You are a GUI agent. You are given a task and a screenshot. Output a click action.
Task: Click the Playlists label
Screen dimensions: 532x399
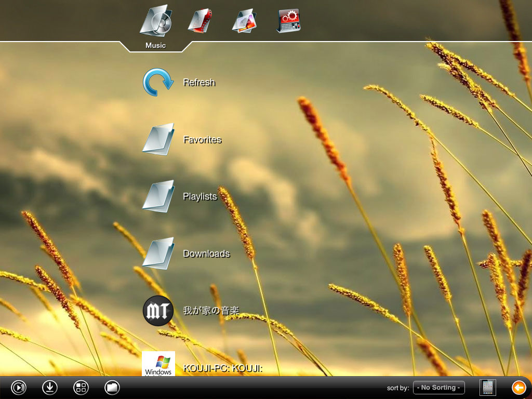[200, 196]
